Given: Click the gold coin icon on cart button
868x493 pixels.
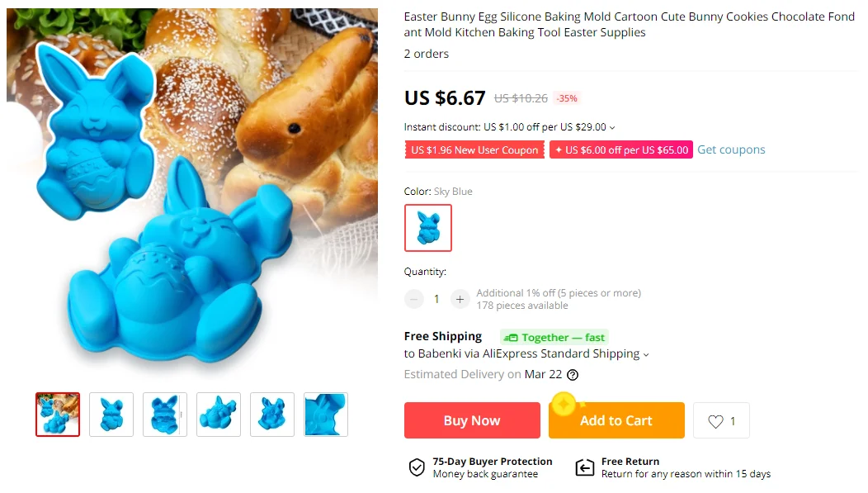Looking at the screenshot, I should pos(564,405).
